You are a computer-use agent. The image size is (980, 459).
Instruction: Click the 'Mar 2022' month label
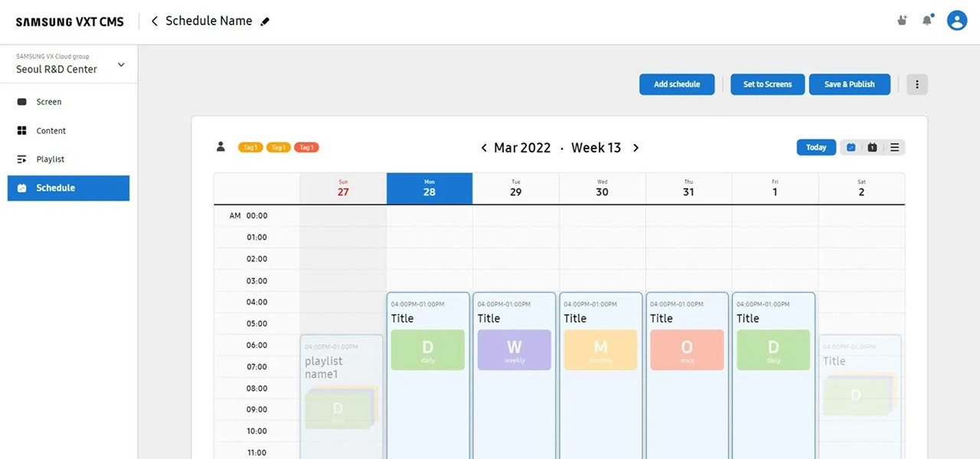click(x=522, y=148)
